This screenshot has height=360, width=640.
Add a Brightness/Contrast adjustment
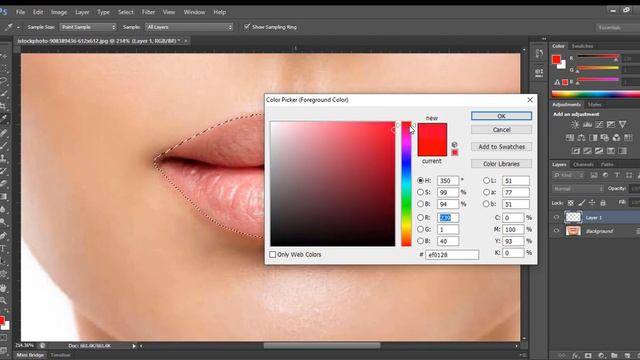(575, 124)
